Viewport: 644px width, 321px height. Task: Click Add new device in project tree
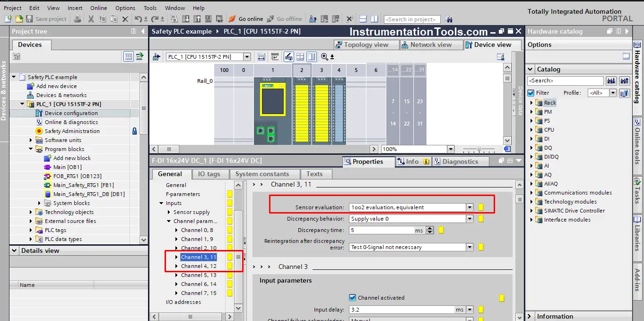click(56, 86)
